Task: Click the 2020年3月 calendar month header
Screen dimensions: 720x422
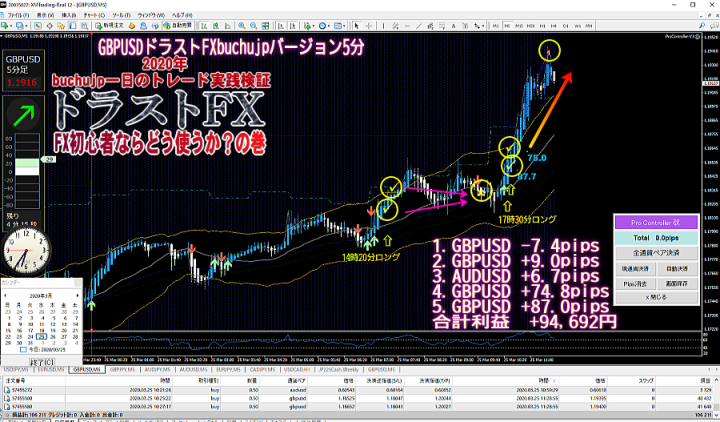Action: point(40,298)
